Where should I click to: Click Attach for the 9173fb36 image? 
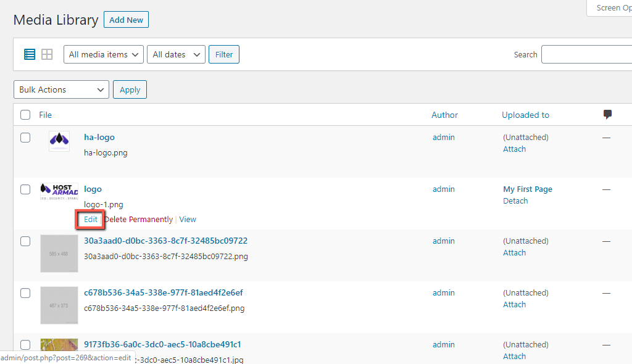tap(514, 357)
